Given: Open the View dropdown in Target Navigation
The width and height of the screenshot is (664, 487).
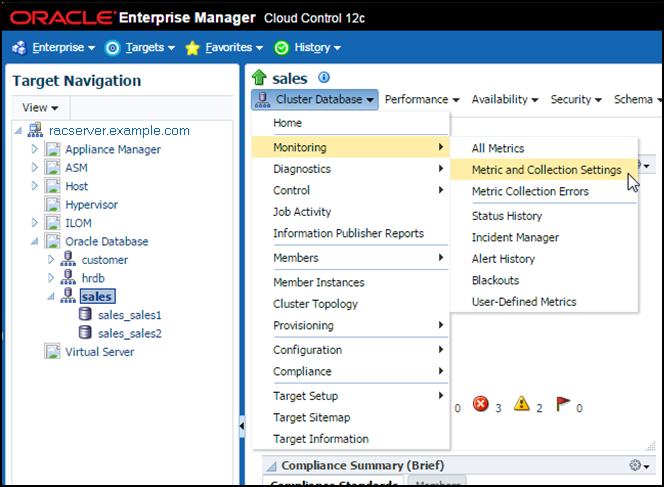Looking at the screenshot, I should [40, 108].
